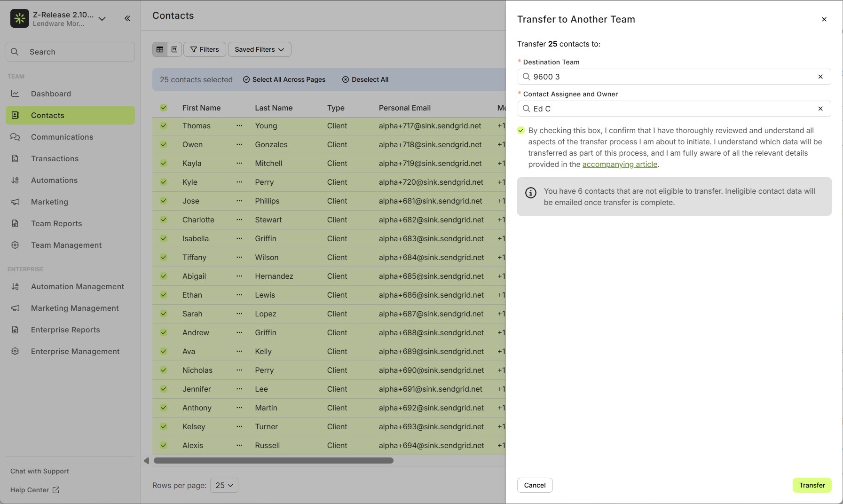Collapse the sidebar with double-chevron icon
Viewport: 843px width, 504px height.
pos(127,18)
